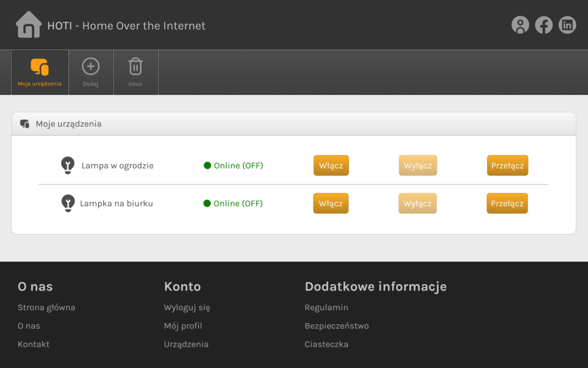Image resolution: width=588 pixels, height=368 pixels.
Task: Select the Moje urządzenia toolbar tab
Action: pos(40,72)
